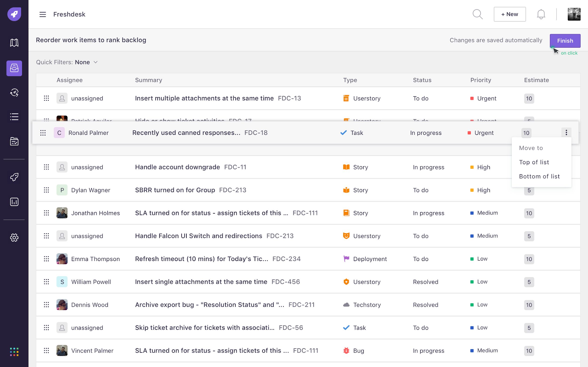Click the Techstory cloud icon in FDC-211 row

click(346, 305)
